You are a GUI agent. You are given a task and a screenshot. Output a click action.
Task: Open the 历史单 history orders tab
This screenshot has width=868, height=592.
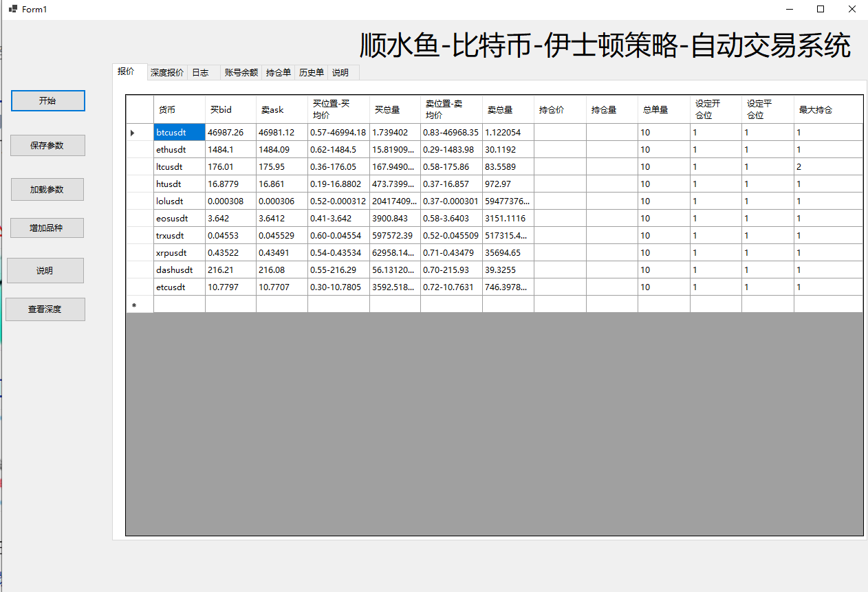pyautogui.click(x=311, y=72)
